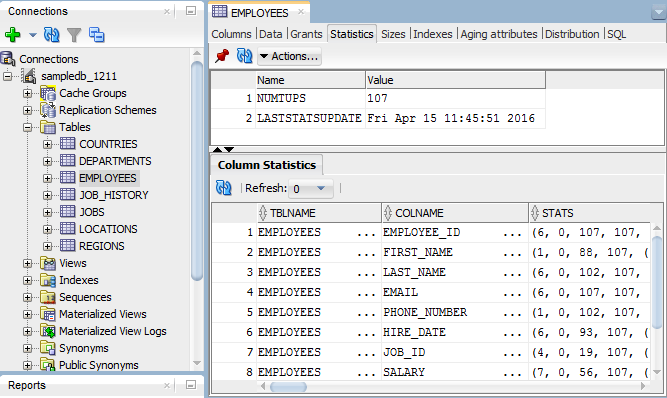Click the sampledb_1211 connection icon
The image size is (667, 398).
point(29,76)
